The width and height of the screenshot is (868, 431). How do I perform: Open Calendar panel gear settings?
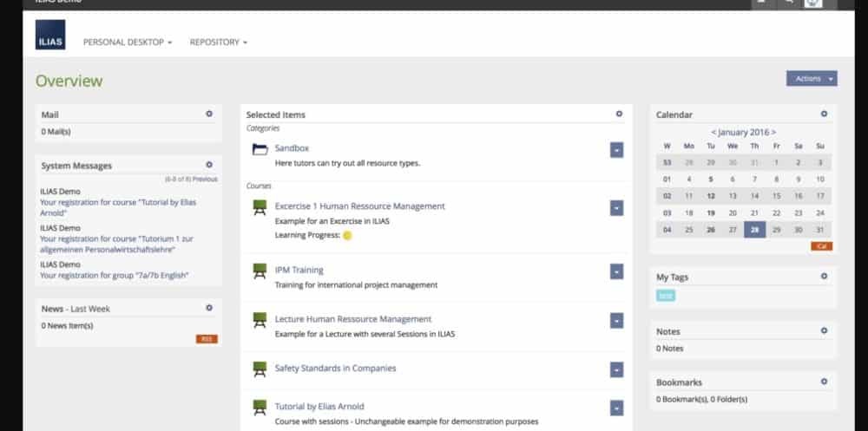tap(824, 114)
